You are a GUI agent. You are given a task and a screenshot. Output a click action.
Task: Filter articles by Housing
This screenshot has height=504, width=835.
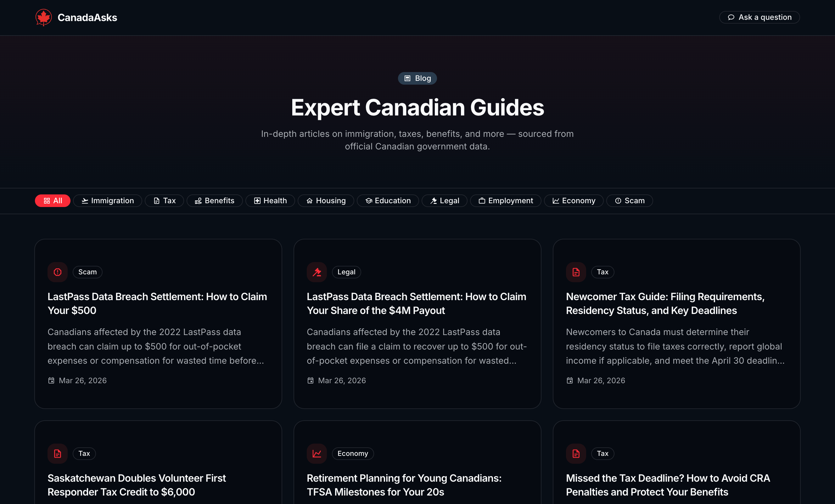(326, 200)
